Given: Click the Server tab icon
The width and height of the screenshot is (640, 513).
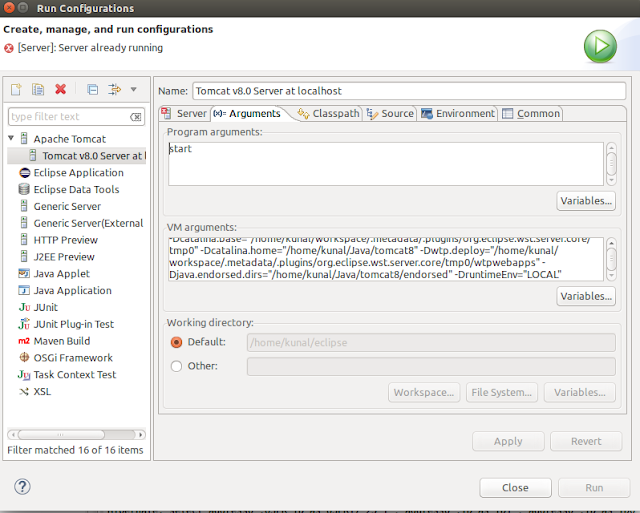Looking at the screenshot, I should [167, 113].
